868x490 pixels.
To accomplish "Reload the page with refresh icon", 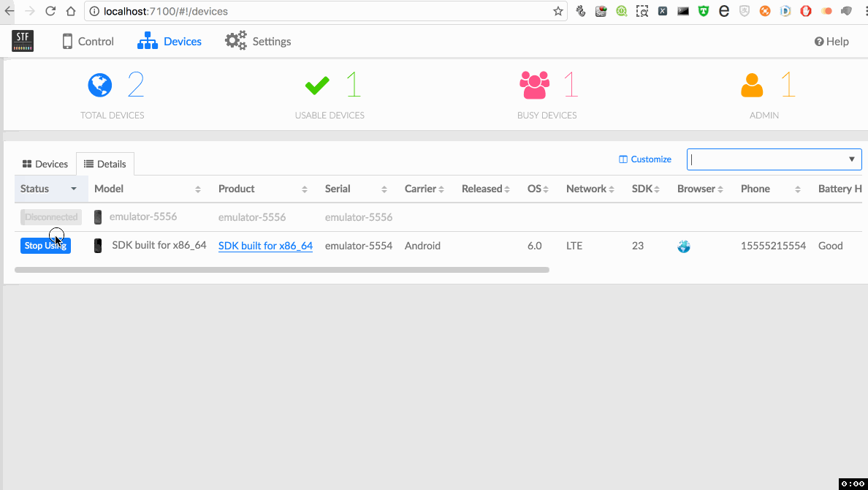I will 50,11.
